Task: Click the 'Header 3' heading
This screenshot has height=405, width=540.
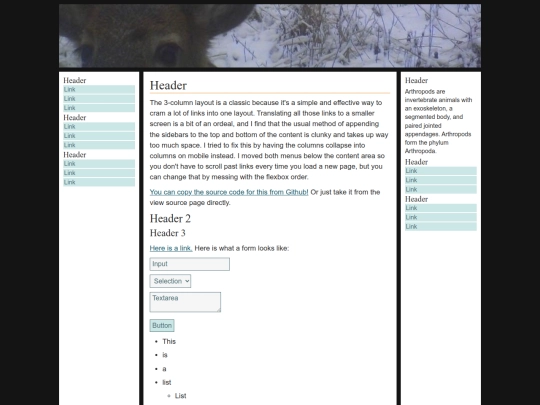Action: point(167,233)
